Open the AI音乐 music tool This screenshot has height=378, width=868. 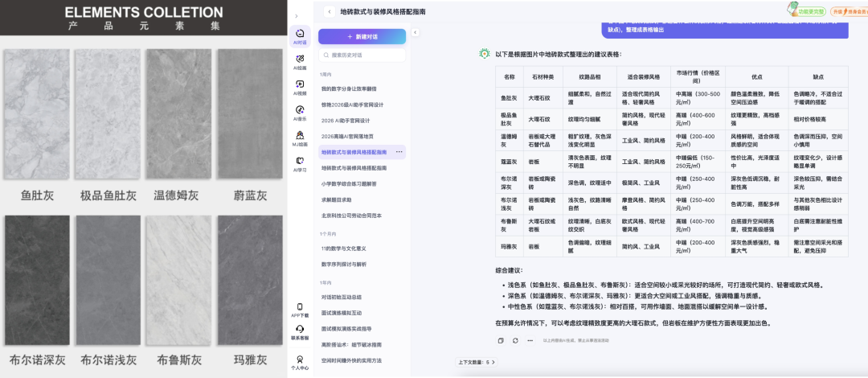[x=300, y=113]
